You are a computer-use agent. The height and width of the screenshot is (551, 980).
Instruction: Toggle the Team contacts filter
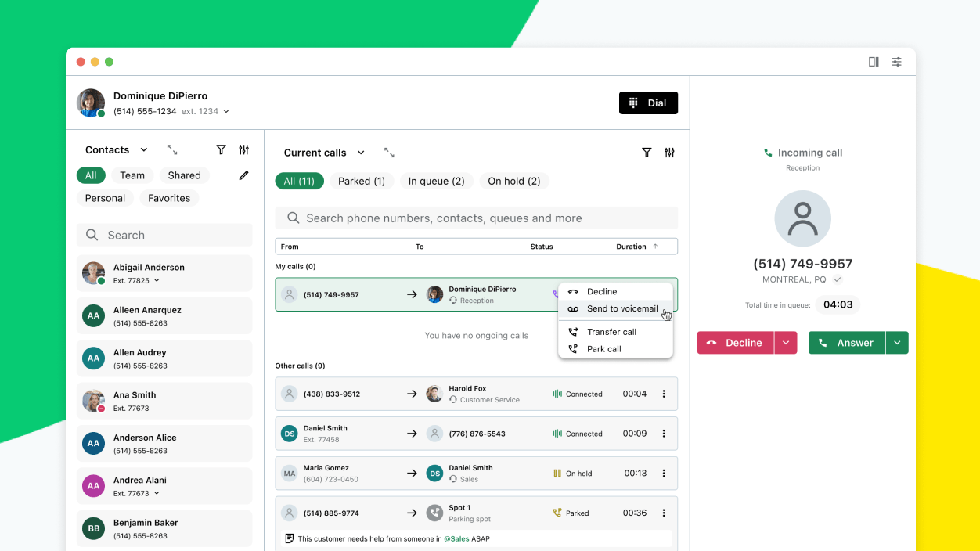tap(132, 175)
